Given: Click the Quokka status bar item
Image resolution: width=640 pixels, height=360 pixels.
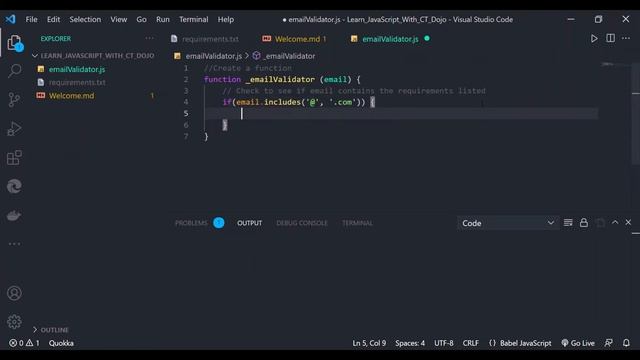Looking at the screenshot, I should pyautogui.click(x=61, y=343).
